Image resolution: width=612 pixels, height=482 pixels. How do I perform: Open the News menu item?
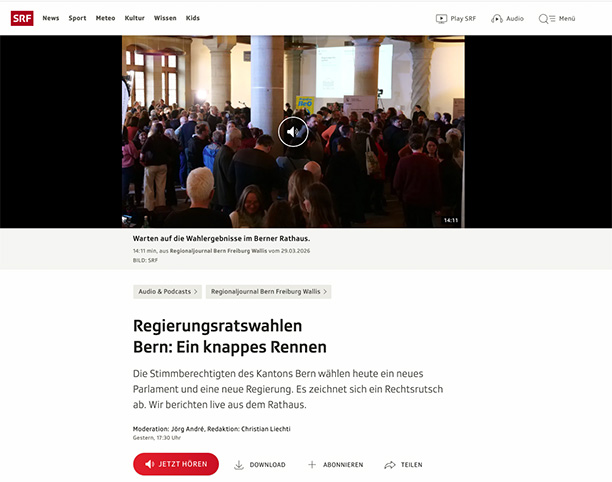click(51, 18)
